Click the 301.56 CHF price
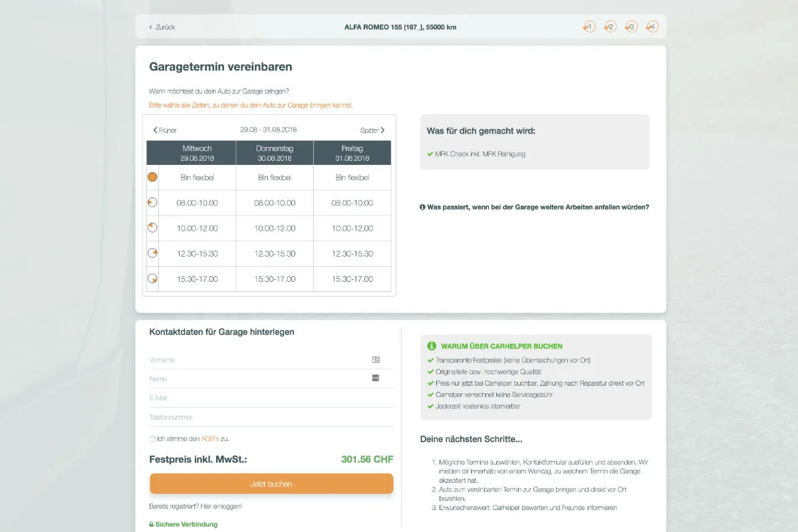Viewport: 798px width, 532px height. pos(367,459)
